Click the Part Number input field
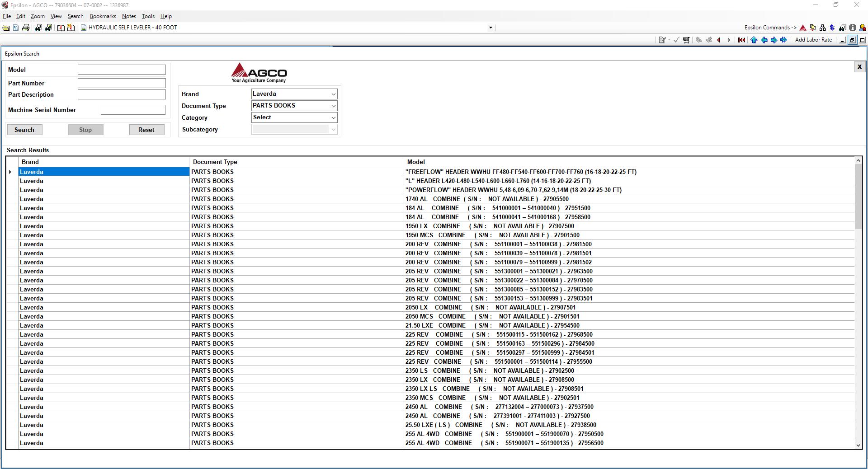This screenshot has height=469, width=868. pos(122,83)
